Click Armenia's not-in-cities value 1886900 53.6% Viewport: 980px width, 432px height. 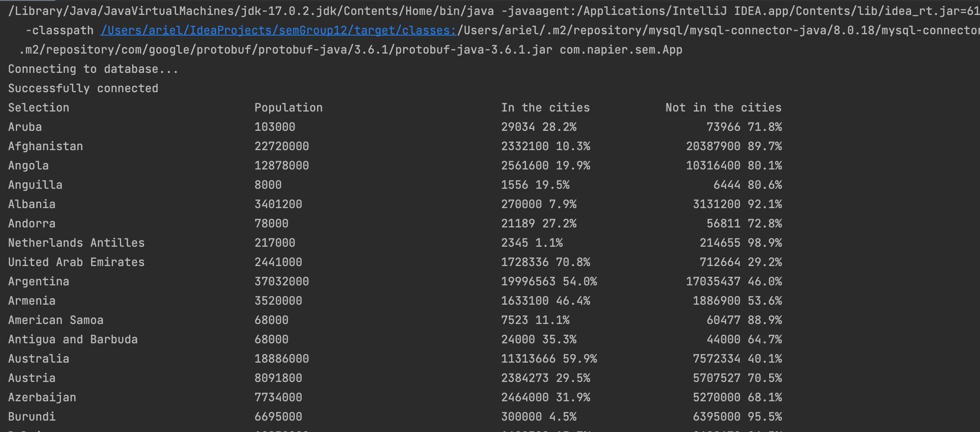click(x=738, y=301)
